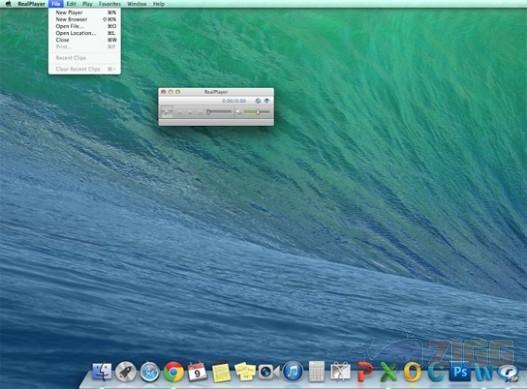The image size is (527, 389).
Task: Close the open File menu
Action: pyautogui.click(x=56, y=4)
